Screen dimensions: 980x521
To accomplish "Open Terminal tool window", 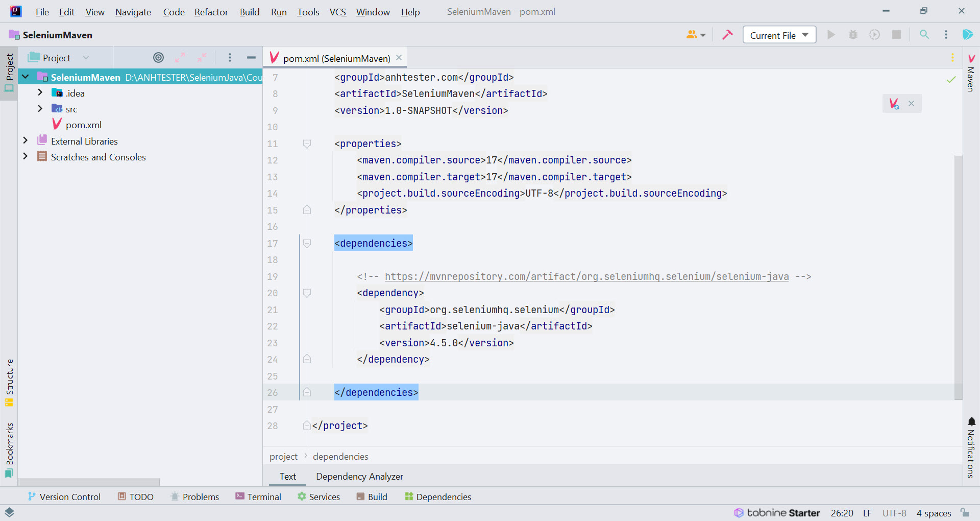I will pos(258,496).
